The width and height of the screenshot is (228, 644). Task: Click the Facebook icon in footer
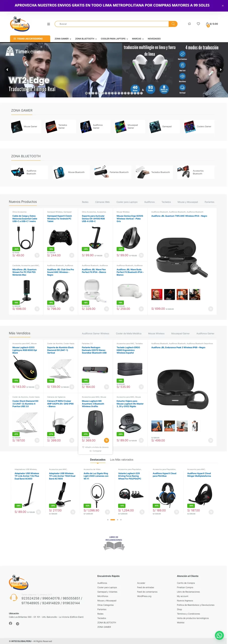11,623
